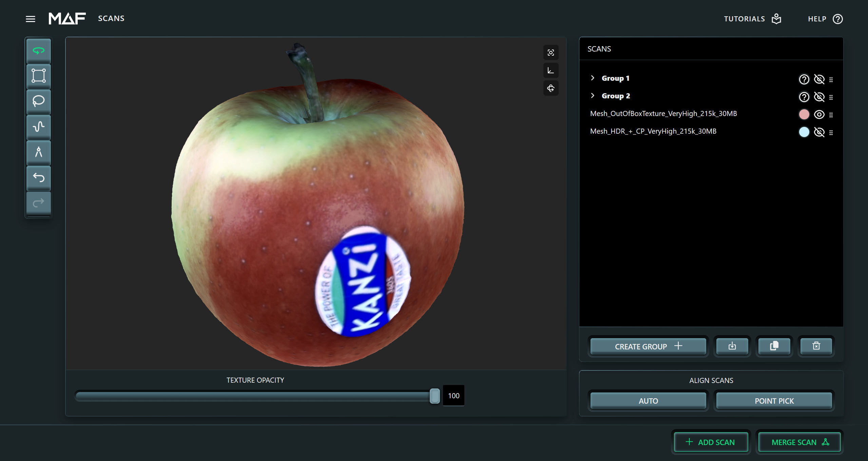
Task: Click the fit-to-view icon in the viewport
Action: pyautogui.click(x=551, y=53)
